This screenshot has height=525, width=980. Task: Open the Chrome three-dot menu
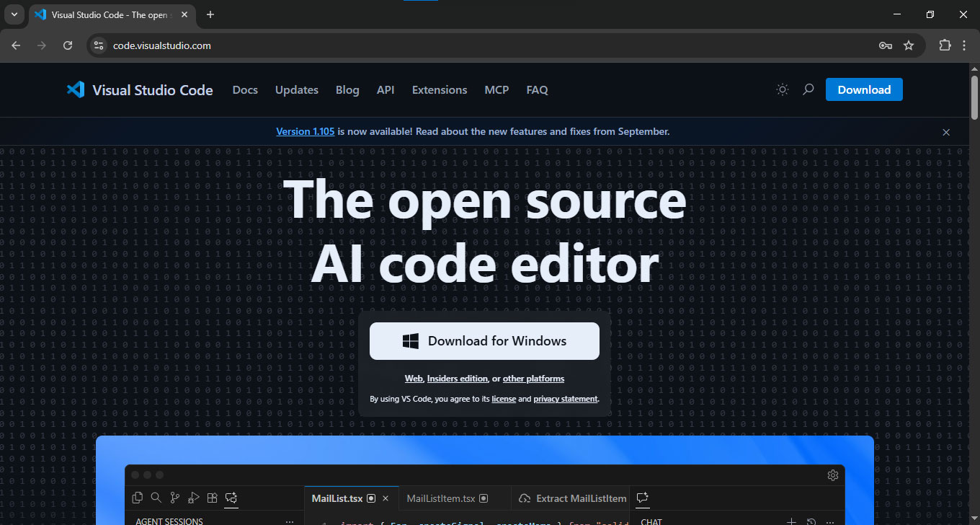(965, 45)
